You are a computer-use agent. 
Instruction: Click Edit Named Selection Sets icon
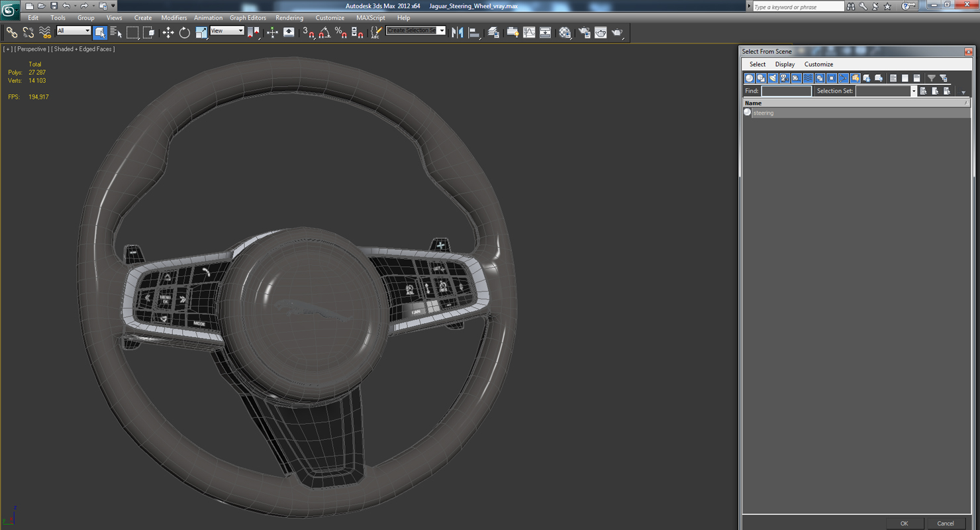[x=376, y=32]
